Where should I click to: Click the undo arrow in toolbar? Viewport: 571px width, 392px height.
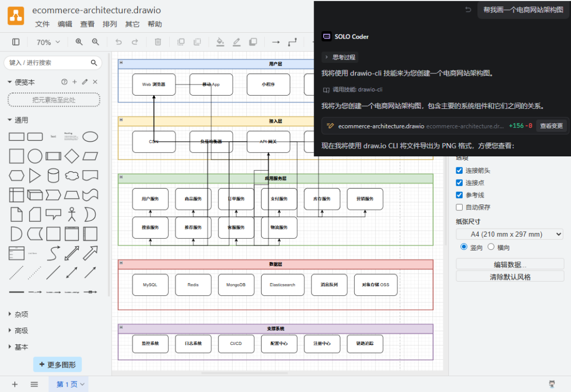[x=118, y=42]
